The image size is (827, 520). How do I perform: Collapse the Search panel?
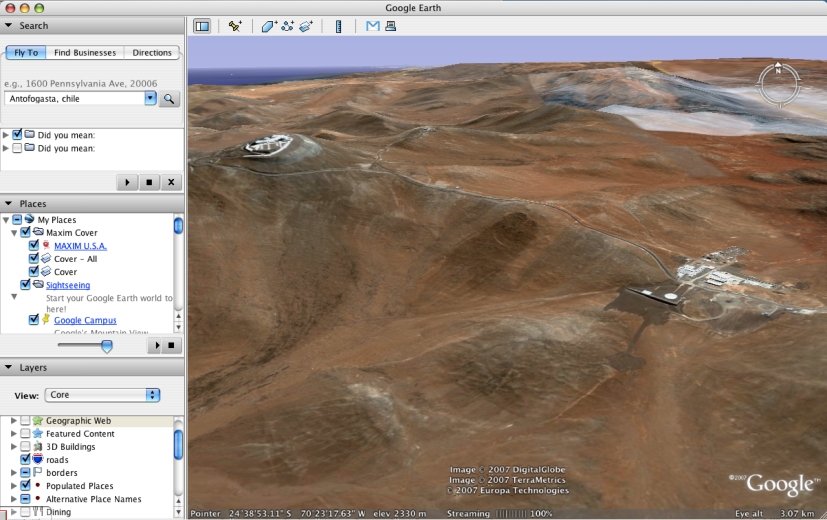[x=8, y=25]
